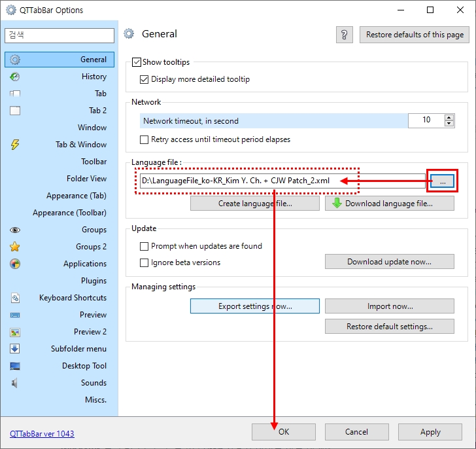Enable Prompt when updates are found
476x449 pixels.
tap(144, 246)
